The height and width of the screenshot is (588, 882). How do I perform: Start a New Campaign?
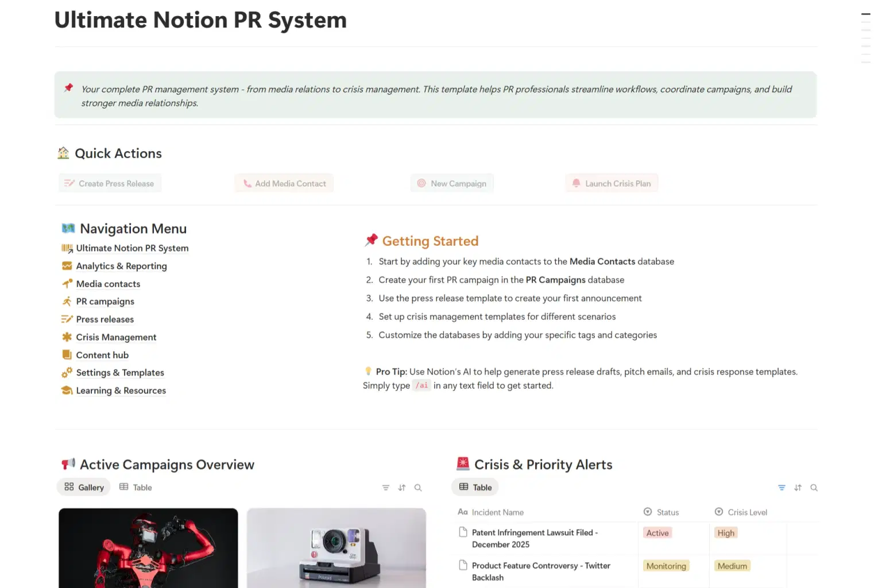click(x=452, y=183)
